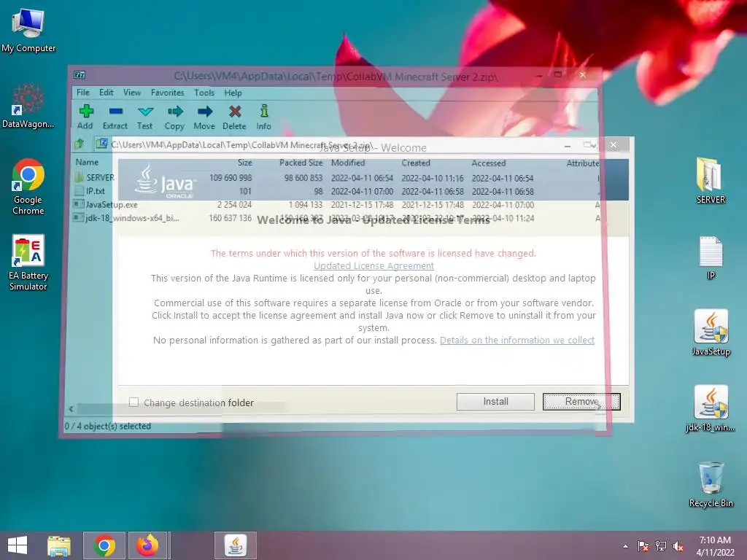Go up one folder level in 7-Zip

[80, 144]
